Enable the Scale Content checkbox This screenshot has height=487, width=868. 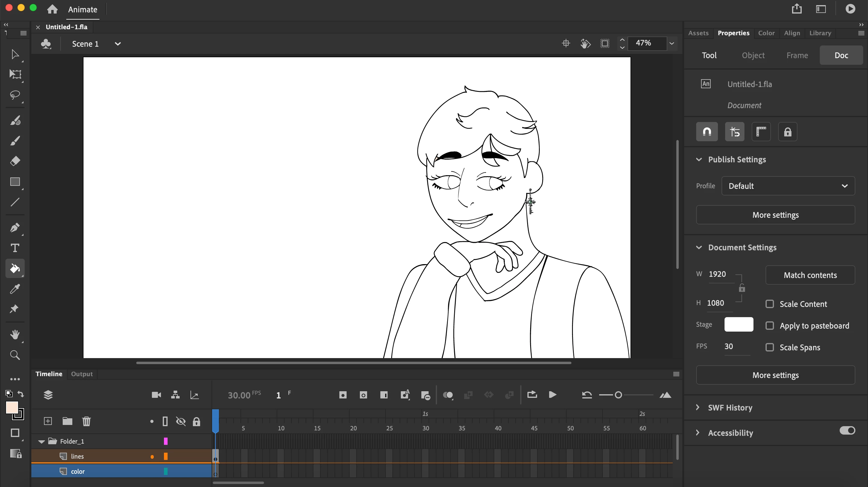pyautogui.click(x=770, y=304)
